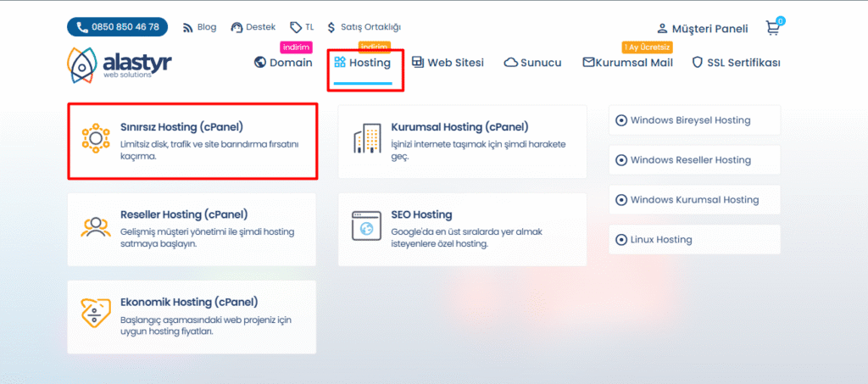This screenshot has height=384, width=868.
Task: Open Windows Bireysel Hosting link
Action: coord(690,120)
